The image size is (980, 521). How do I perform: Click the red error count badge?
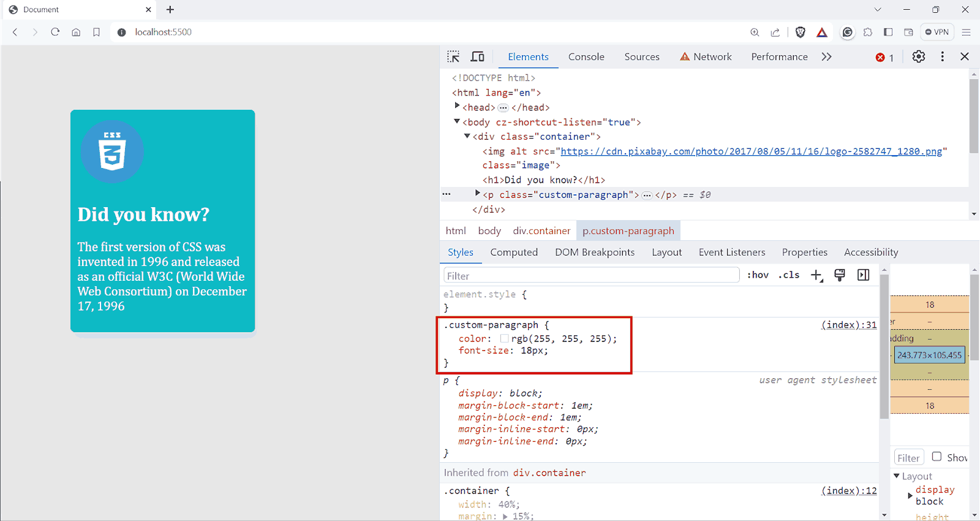point(884,57)
